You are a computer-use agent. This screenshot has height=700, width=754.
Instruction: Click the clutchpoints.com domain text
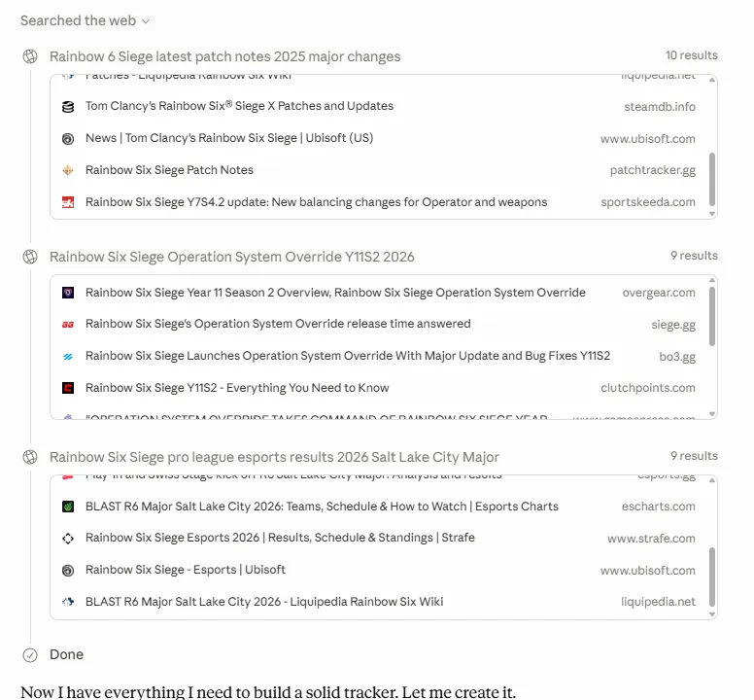point(648,388)
